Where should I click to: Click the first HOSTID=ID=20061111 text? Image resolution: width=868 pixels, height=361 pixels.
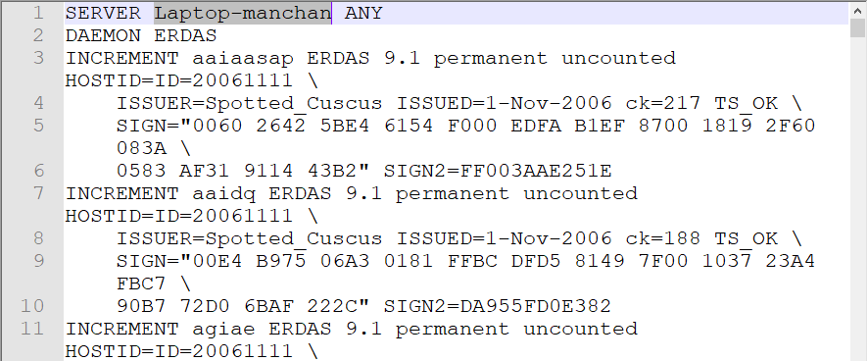coord(179,81)
